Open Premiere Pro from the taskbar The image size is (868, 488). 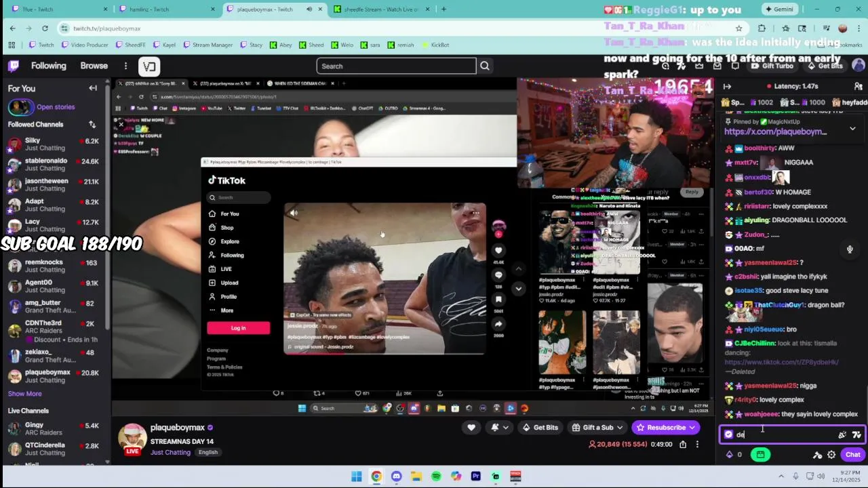[475, 476]
